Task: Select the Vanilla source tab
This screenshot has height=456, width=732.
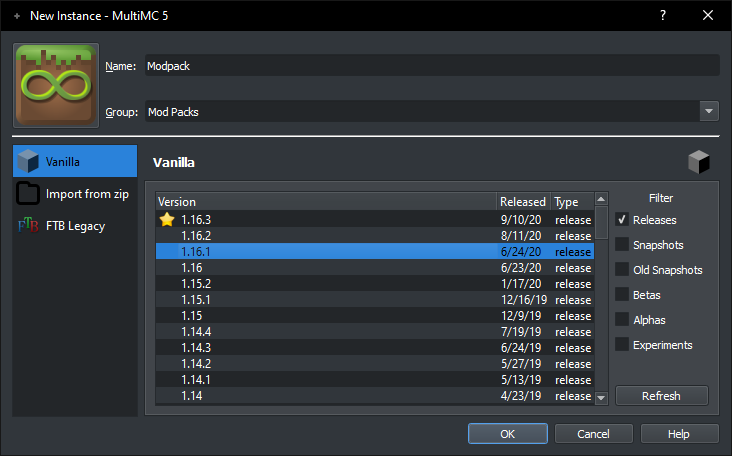Action: click(x=75, y=161)
